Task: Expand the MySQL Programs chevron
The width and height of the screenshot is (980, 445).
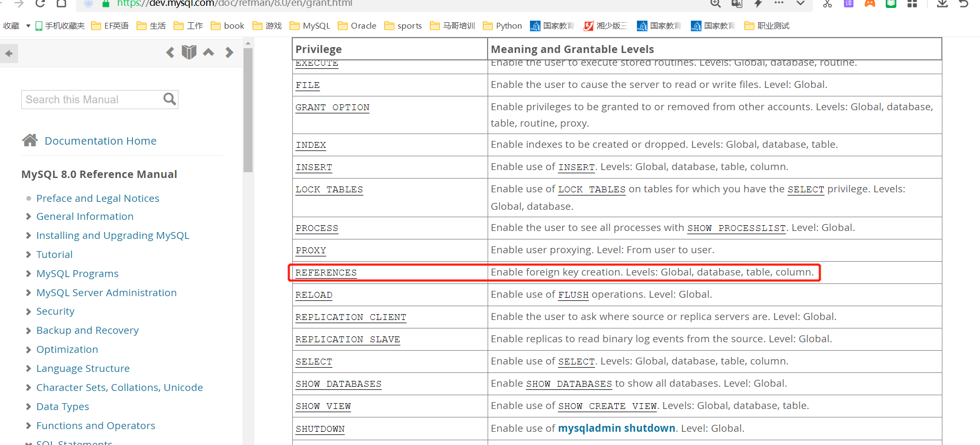Action: (29, 273)
